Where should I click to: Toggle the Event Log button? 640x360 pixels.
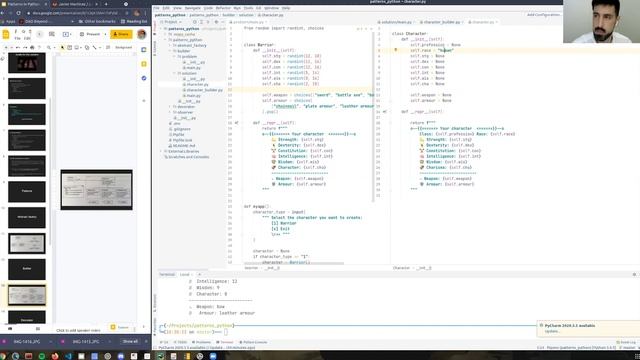coord(626,342)
